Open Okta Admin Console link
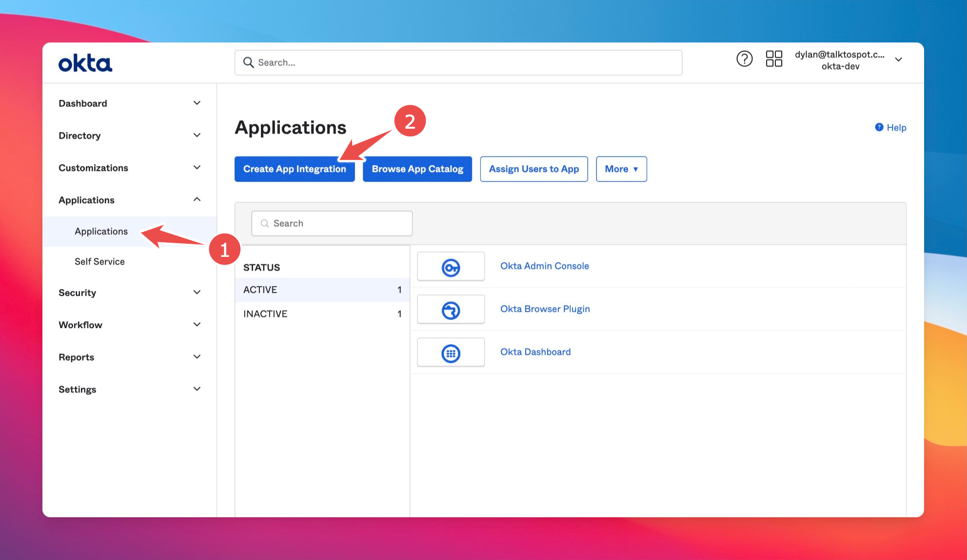The height and width of the screenshot is (560, 967). (544, 266)
